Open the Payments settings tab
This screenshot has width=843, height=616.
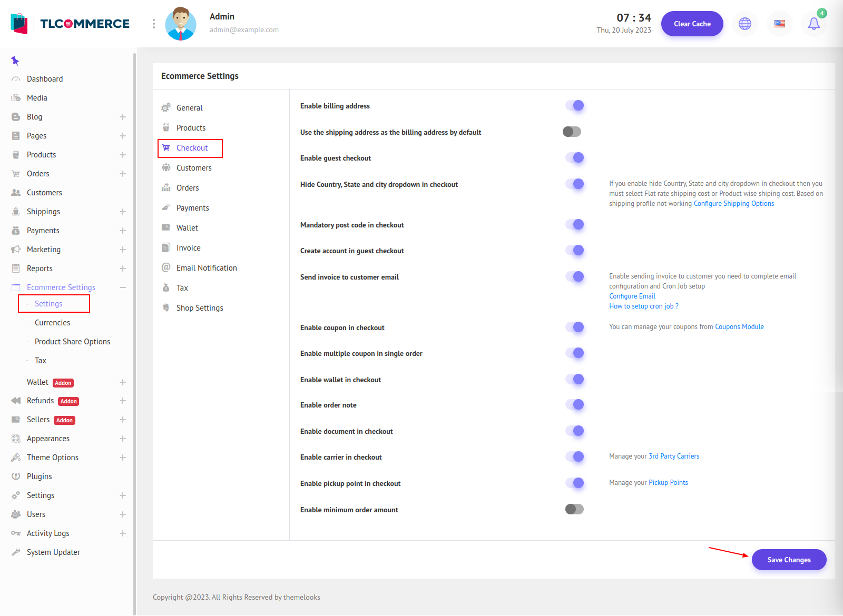[192, 208]
